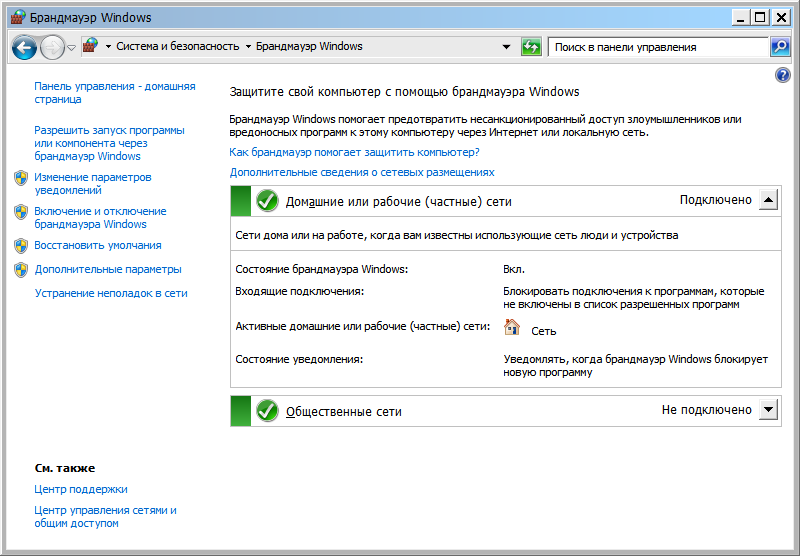Open 'Панель управления - домашняя страница' link
Image resolution: width=800 pixels, height=556 pixels.
[115, 92]
